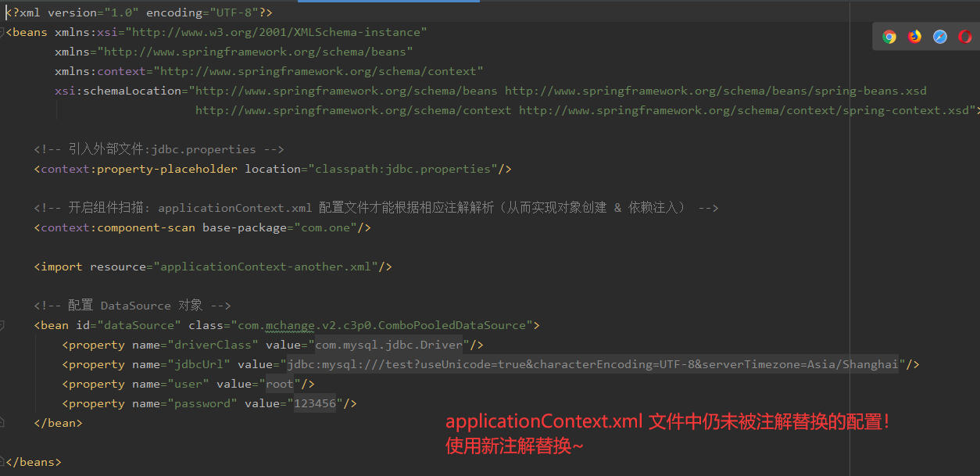Open preview in Opera browser icon
Viewport: 980px width, 476px height.
(x=965, y=37)
